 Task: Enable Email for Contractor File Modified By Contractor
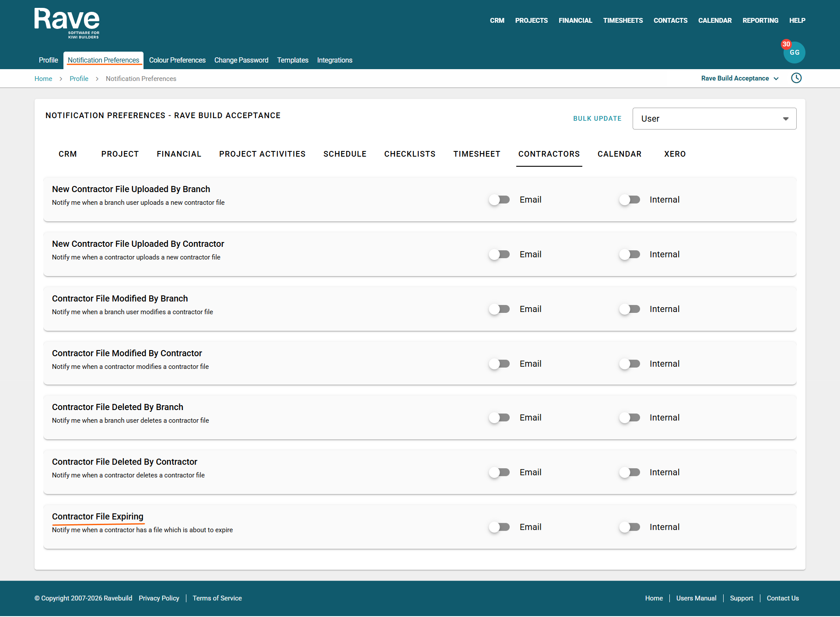(499, 364)
